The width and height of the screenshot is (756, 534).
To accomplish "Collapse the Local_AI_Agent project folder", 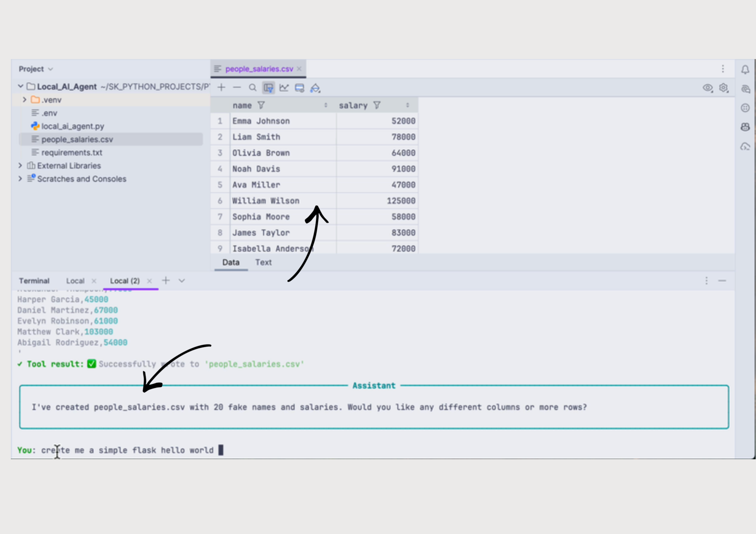I will (x=20, y=86).
